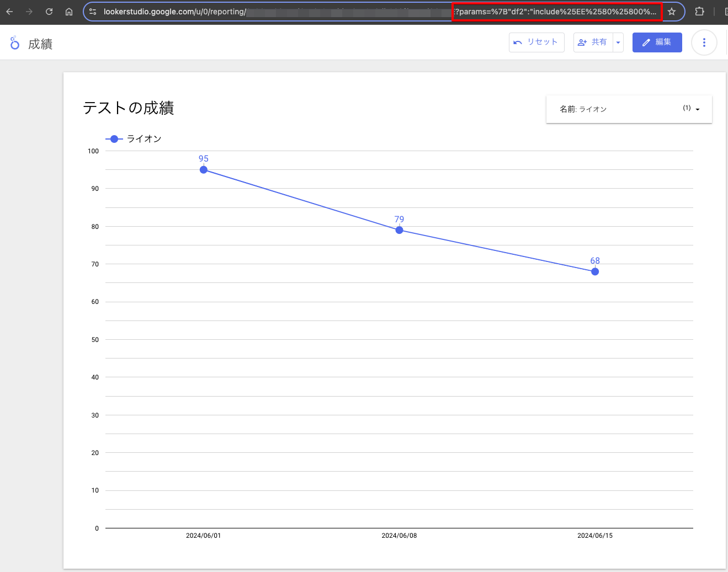The height and width of the screenshot is (572, 728).
Task: Bookmark this page with star icon
Action: [672, 12]
